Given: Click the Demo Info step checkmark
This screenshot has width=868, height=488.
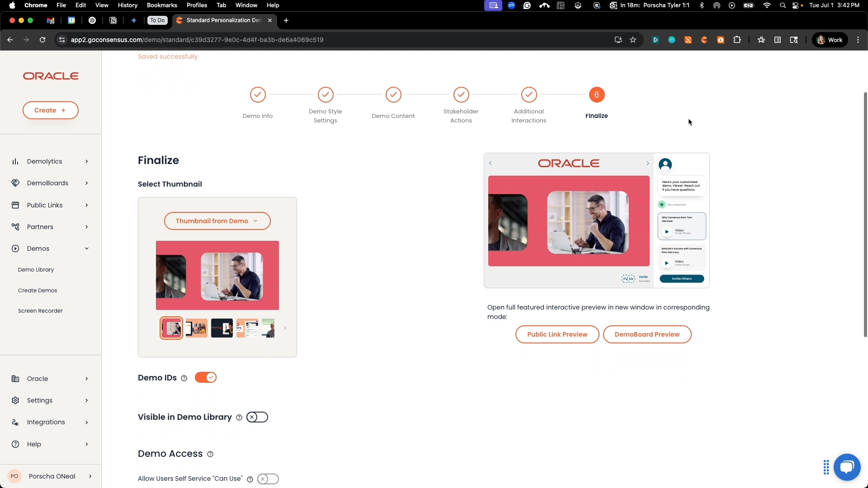Looking at the screenshot, I should (x=257, y=95).
